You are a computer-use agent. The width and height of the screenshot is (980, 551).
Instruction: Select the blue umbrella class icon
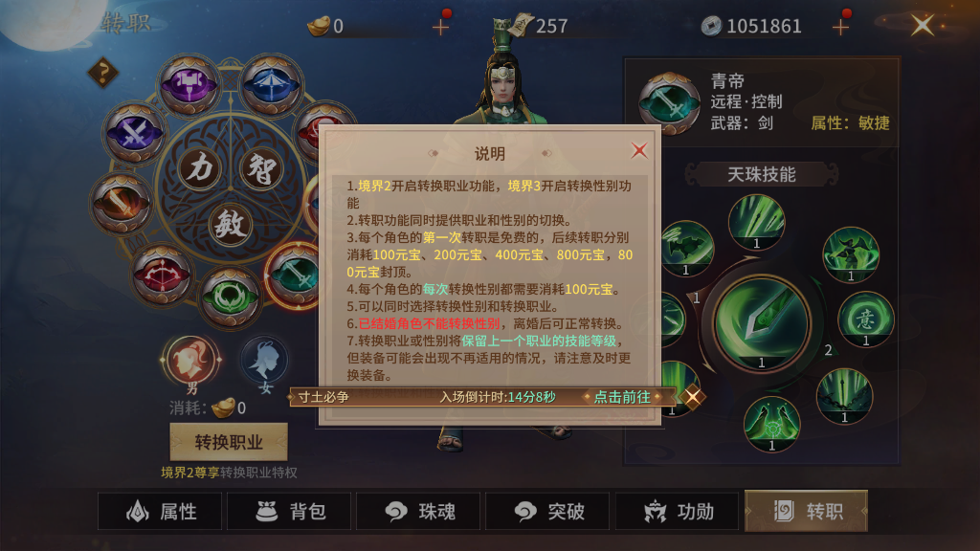click(271, 85)
